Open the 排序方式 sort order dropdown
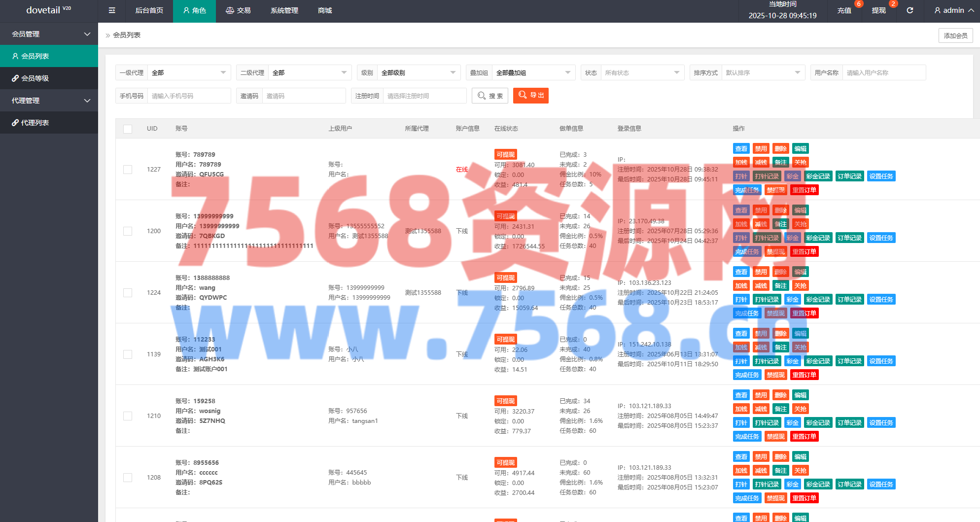 762,73
